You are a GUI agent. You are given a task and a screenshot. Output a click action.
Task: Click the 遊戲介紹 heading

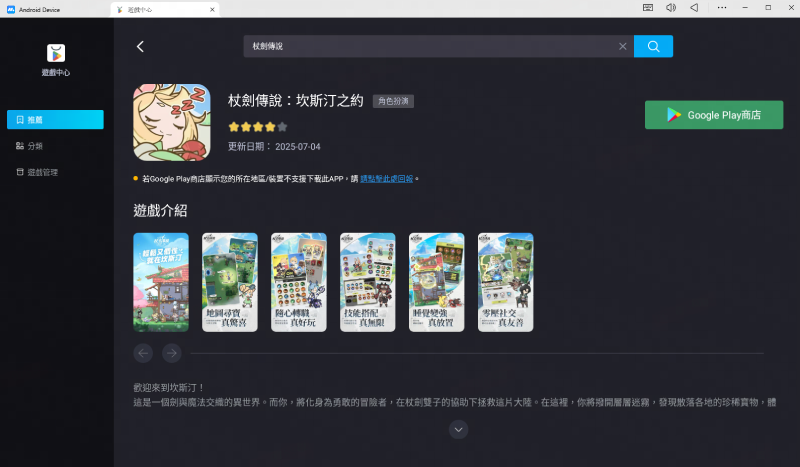click(x=160, y=210)
